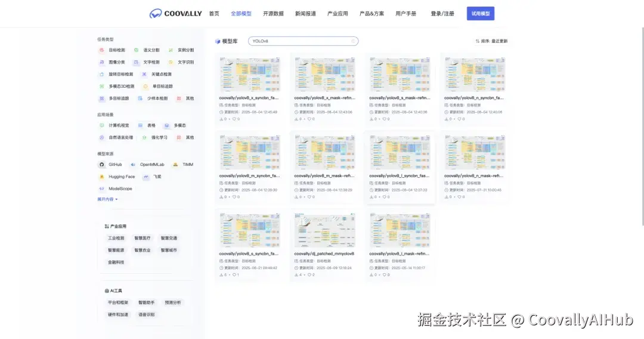This screenshot has height=339, width=644.
Task: Pick the 多模态3D检测 filter icon
Action: tap(101, 87)
